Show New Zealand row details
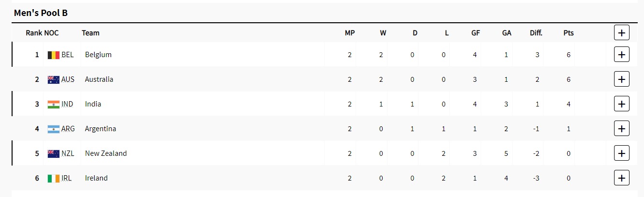The image size is (644, 197). tap(621, 153)
